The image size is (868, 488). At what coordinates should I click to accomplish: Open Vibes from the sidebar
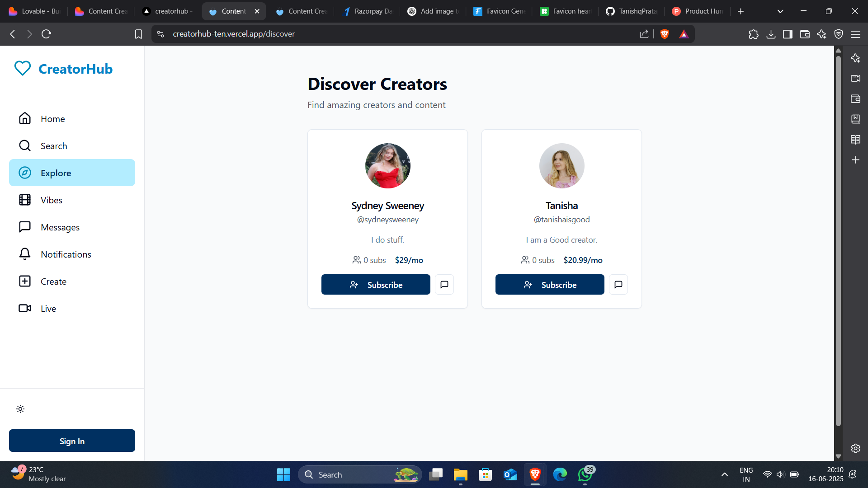52,200
